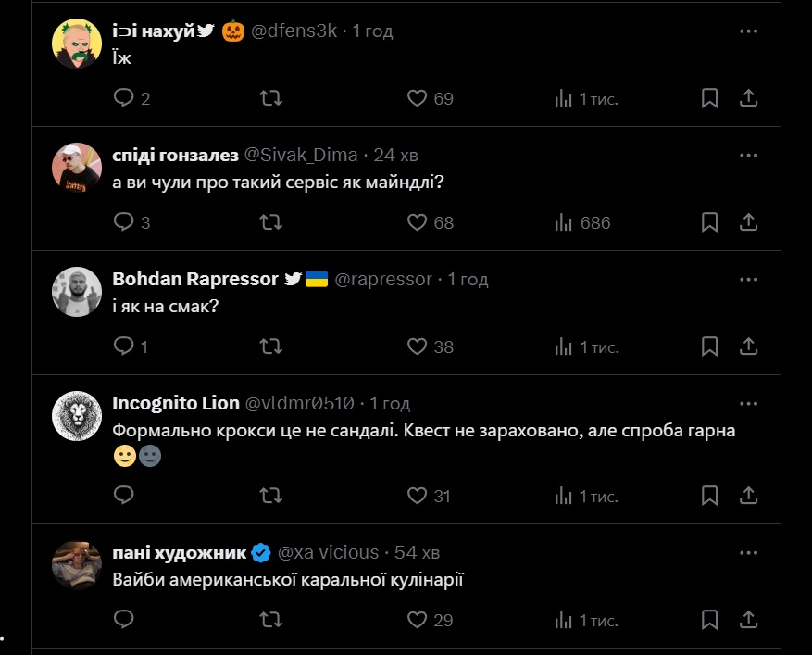The image size is (812, 655).
Task: Like the tweet 'Їж'
Action: coord(417,97)
